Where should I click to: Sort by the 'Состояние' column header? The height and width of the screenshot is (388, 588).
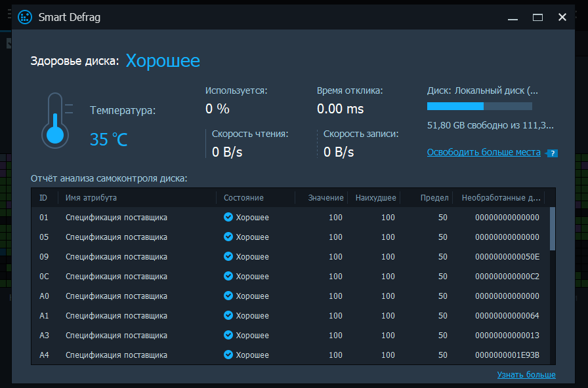(243, 198)
